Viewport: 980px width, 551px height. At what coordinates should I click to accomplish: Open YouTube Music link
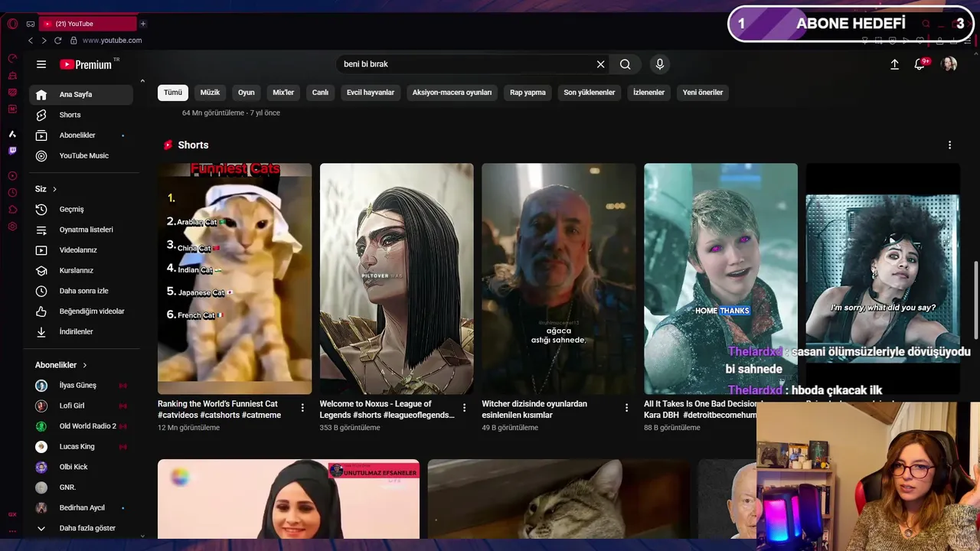click(81, 155)
